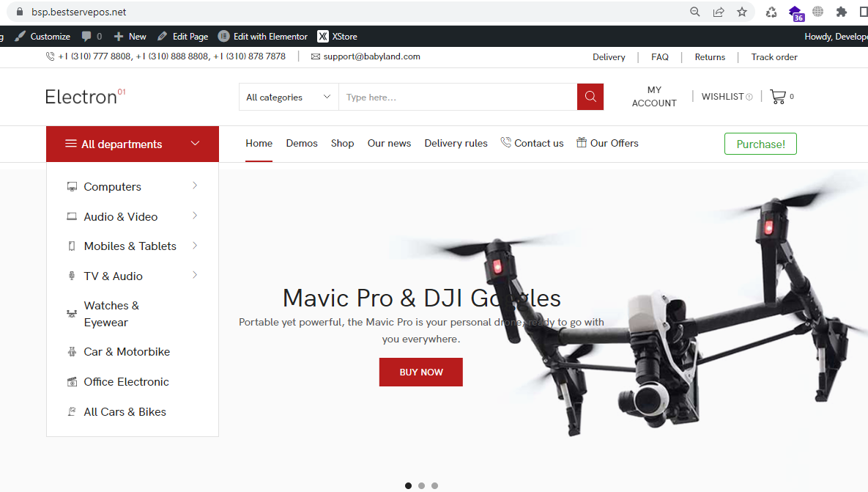Open the Contact us menu item

point(532,143)
